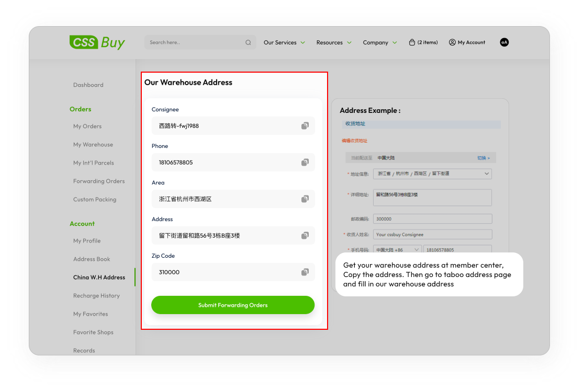Click the language translate icon
Screen dimensions: 584x392
point(504,42)
